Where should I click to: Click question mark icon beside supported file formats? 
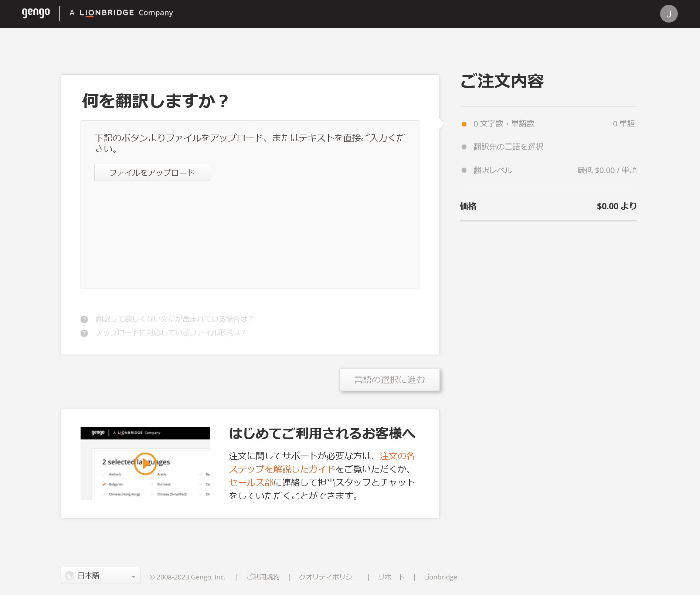[84, 333]
